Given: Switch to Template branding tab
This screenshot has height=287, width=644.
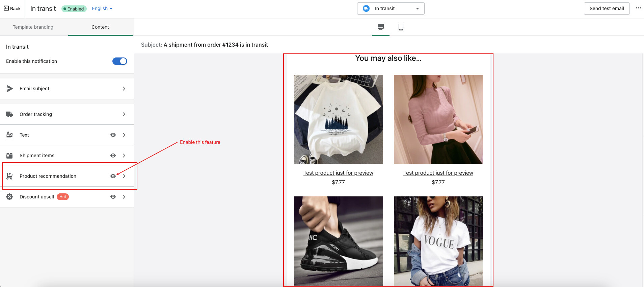Looking at the screenshot, I should click(33, 27).
